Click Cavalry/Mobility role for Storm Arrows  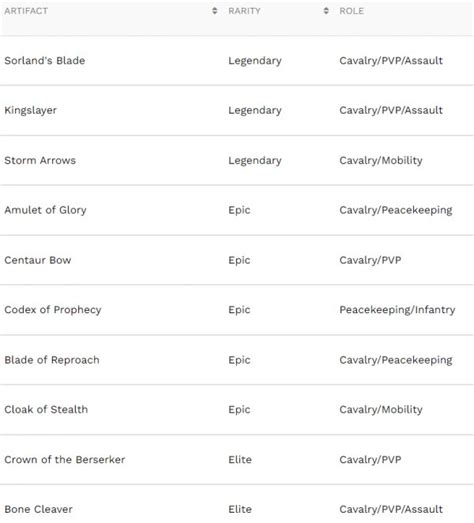click(381, 160)
